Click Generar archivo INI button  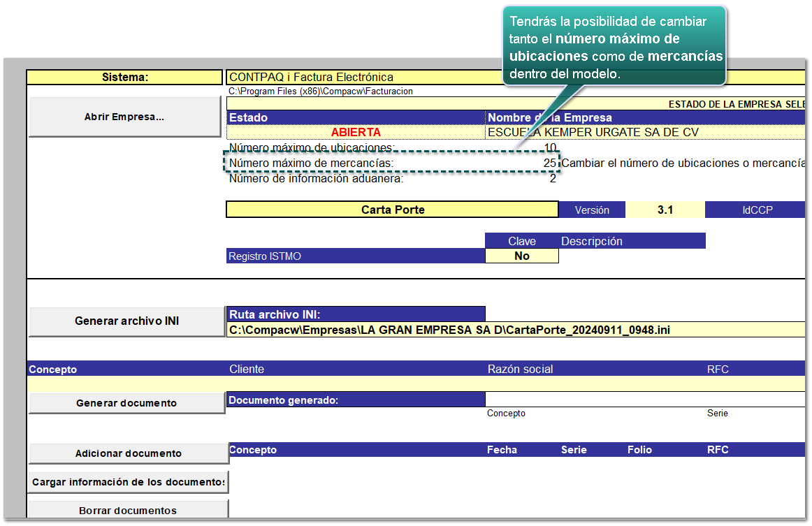pyautogui.click(x=127, y=321)
